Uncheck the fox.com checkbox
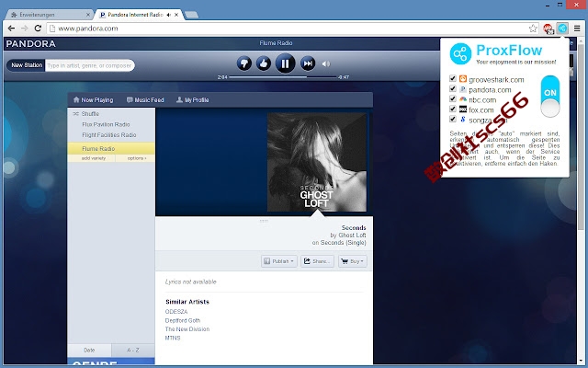Viewport: 588px width, 368px height. click(453, 109)
